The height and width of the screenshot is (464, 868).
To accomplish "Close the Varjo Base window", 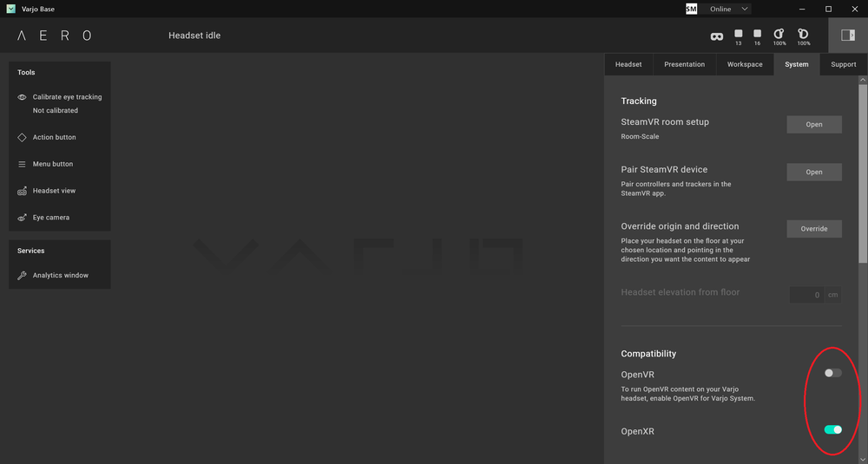I will tap(854, 9).
